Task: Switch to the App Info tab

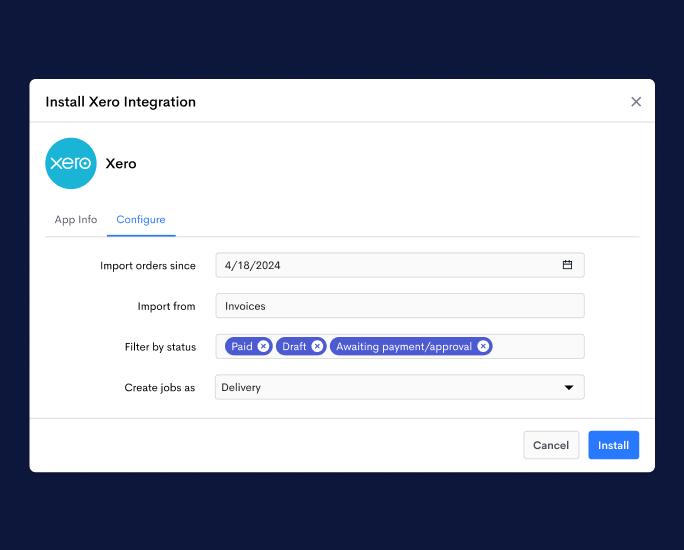Action: (76, 219)
